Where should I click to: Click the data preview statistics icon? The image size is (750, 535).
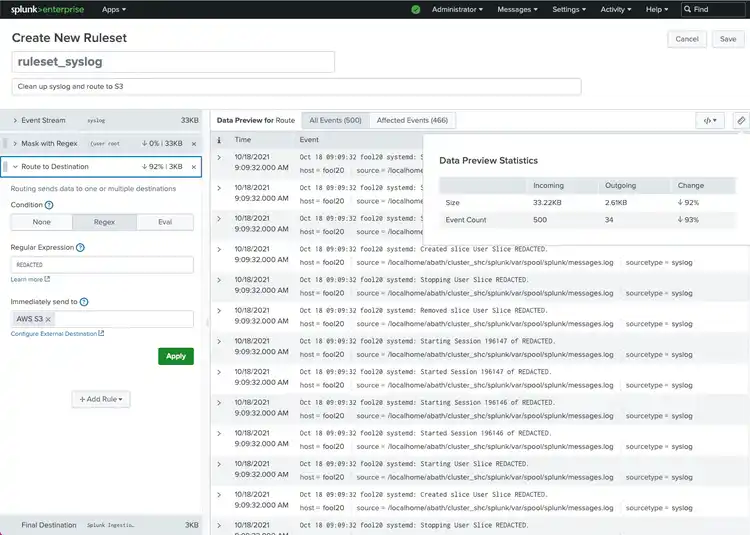coord(740,120)
